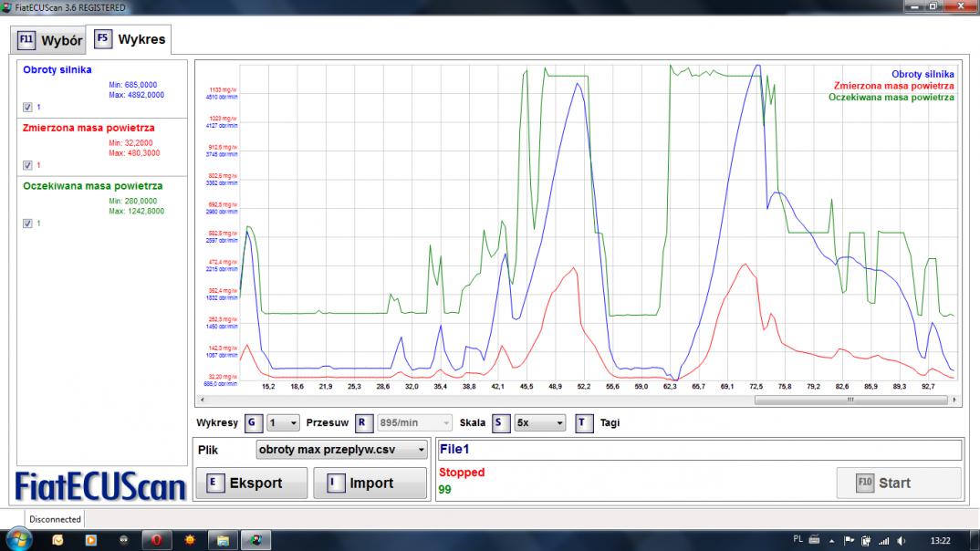Click the Disconnected status bar entry
Image resolution: width=980 pixels, height=551 pixels.
55,519
